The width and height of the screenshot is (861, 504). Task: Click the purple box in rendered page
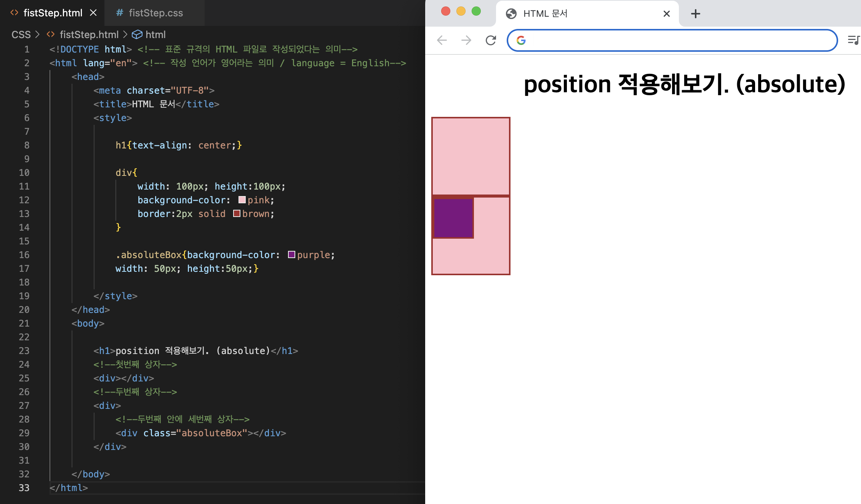click(x=453, y=219)
